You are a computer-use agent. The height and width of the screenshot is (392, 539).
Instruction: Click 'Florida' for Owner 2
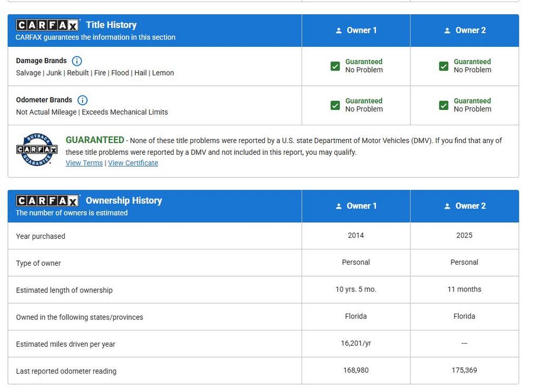tap(464, 316)
